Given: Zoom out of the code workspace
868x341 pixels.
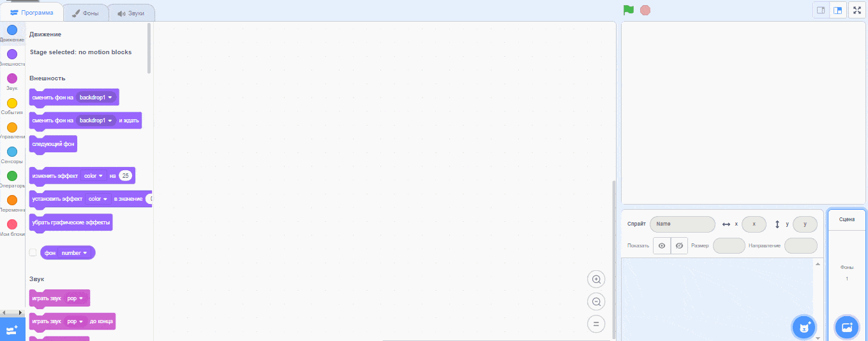Looking at the screenshot, I should [596, 301].
